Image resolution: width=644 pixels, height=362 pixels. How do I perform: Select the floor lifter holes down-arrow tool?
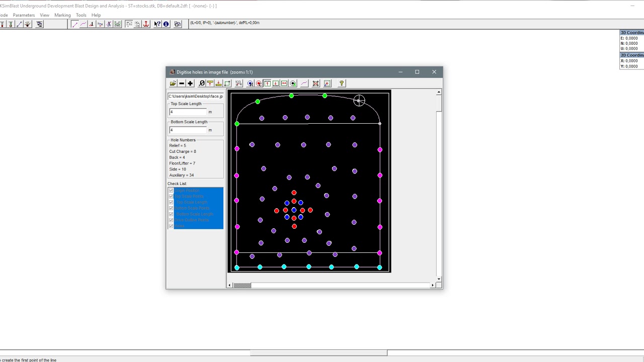pos(276,83)
